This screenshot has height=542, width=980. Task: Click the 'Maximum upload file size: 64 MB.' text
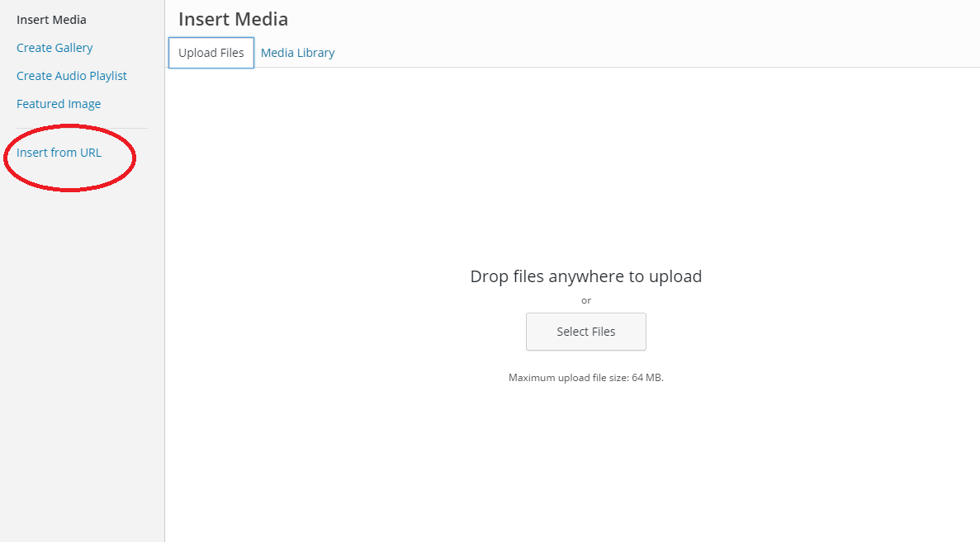(585, 378)
